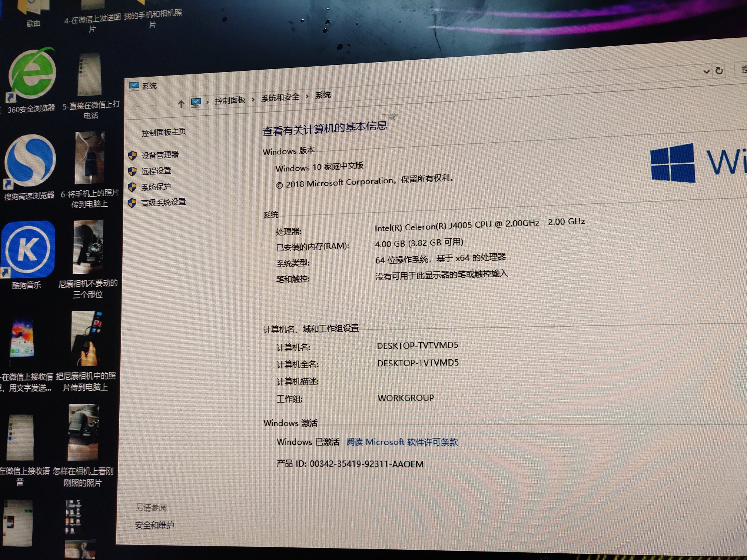747x560 pixels.
Task: Open 设备管理器 from the sidebar
Action: pyautogui.click(x=160, y=155)
